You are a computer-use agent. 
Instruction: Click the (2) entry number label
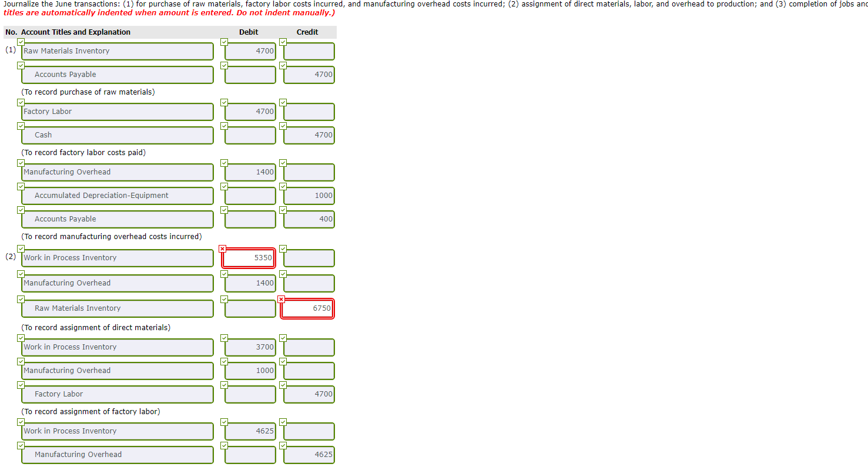[x=11, y=257]
